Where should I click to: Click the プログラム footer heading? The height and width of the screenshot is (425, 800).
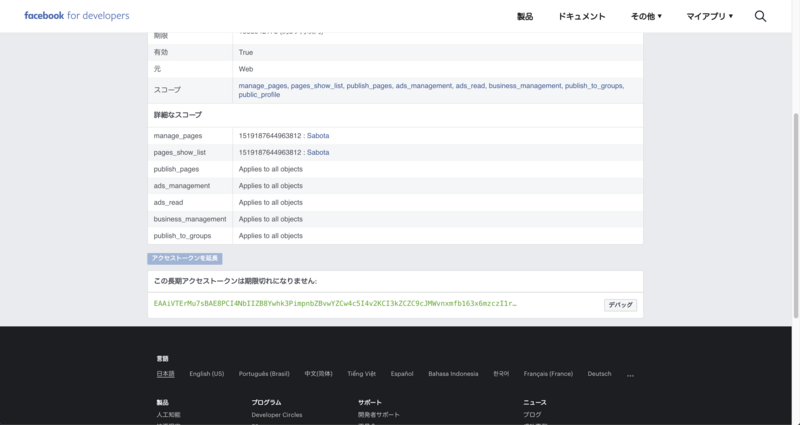click(266, 403)
